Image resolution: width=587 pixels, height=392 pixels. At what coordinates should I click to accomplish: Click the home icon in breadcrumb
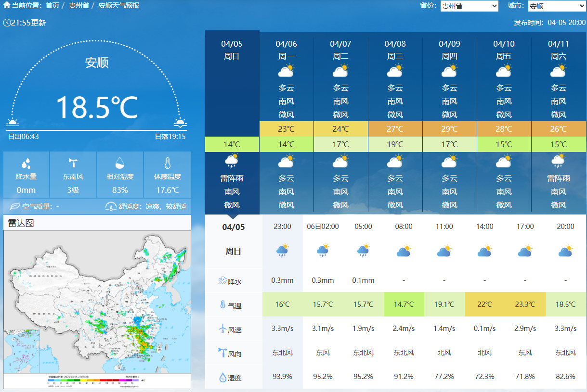tap(7, 5)
